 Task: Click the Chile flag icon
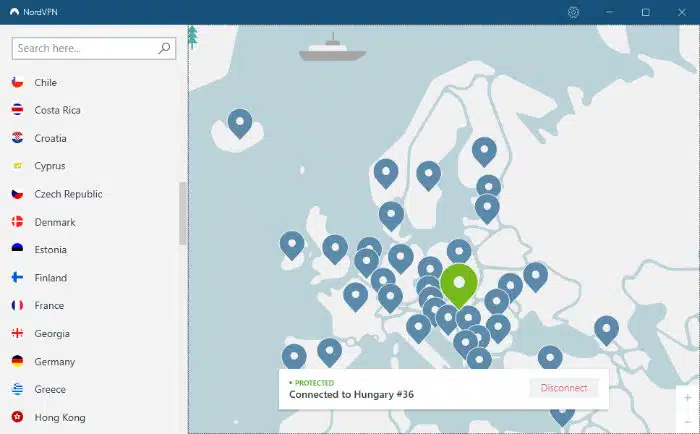(17, 82)
